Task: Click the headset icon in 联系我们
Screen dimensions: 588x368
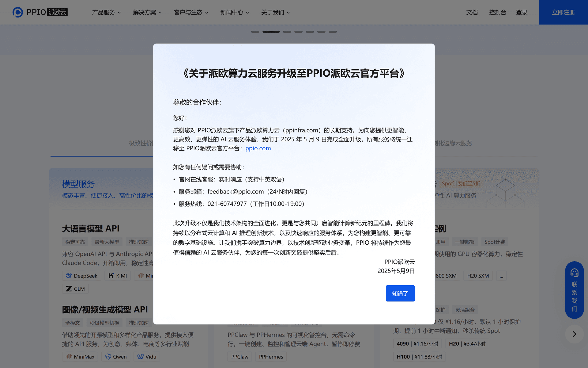Action: point(575,273)
